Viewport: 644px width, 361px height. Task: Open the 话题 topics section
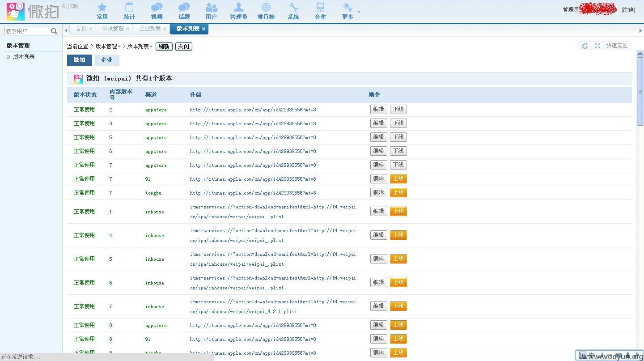(x=184, y=11)
